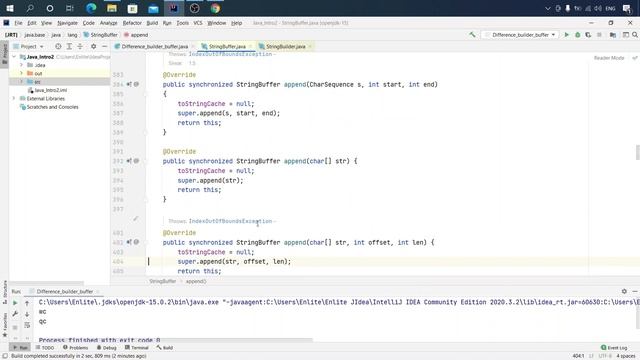Click the 4 spaces indent status
The image size is (640, 360).
pos(626,356)
